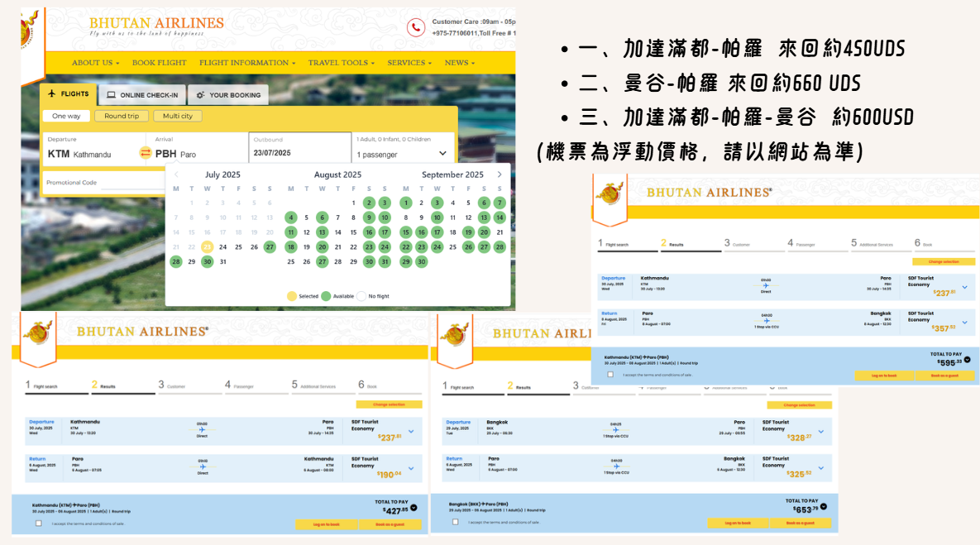Open the TRAVEL TOOLS menu
The image size is (980, 545).
pos(342,63)
